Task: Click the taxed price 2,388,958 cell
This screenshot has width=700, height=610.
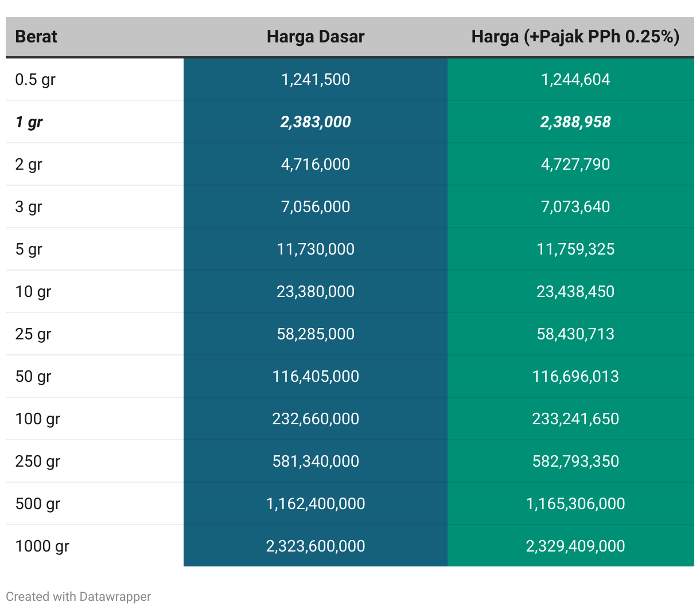Action: coord(575,122)
